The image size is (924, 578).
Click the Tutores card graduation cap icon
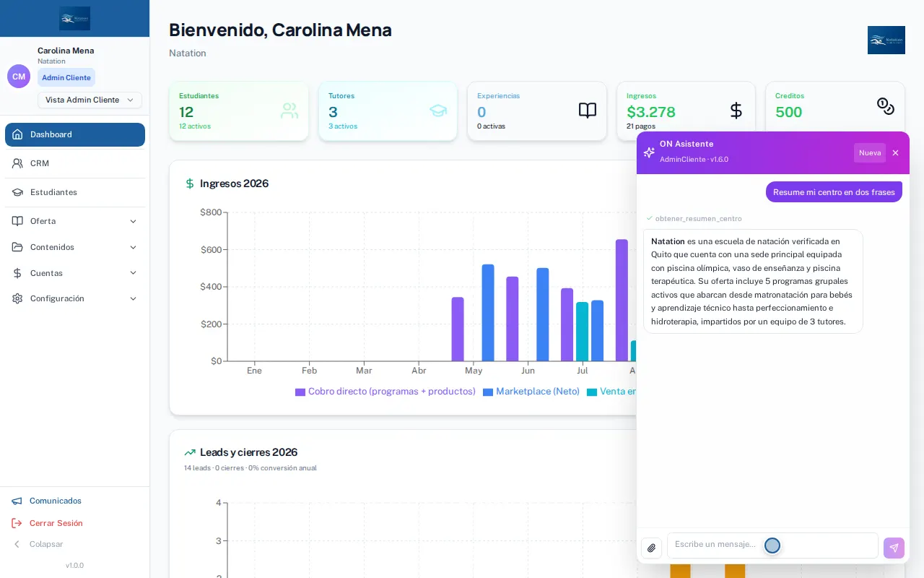[x=438, y=111]
